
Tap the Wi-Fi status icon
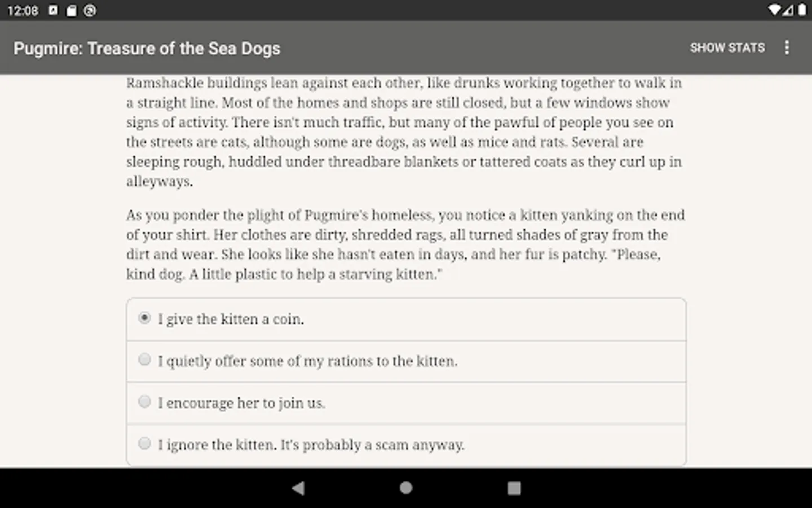[x=774, y=10]
